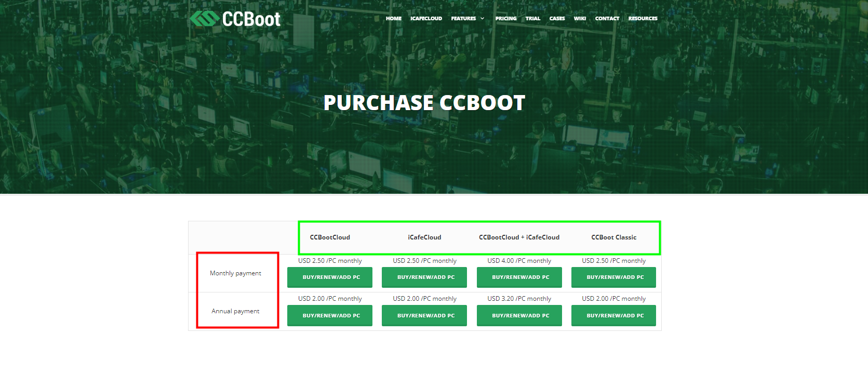
Task: Click the PURCHASE CCBOOT heading
Action: click(x=424, y=103)
